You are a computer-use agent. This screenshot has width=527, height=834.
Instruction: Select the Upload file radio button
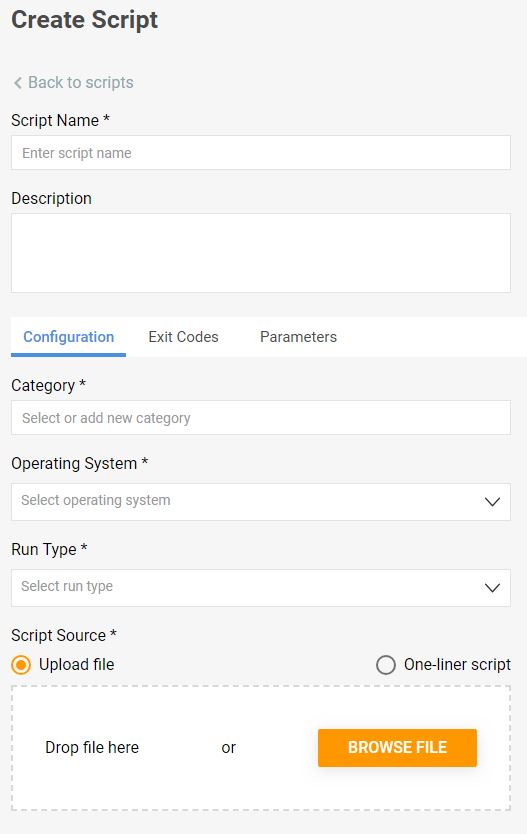pos(21,665)
